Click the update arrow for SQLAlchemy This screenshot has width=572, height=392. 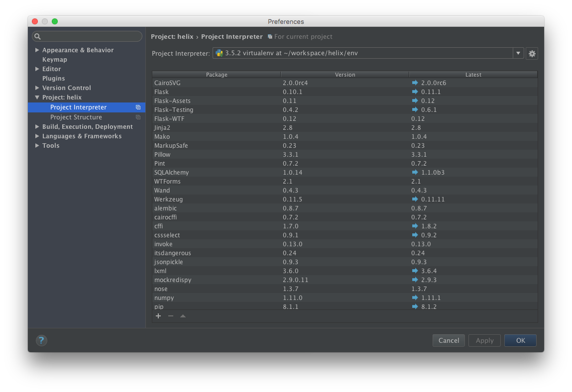point(415,172)
